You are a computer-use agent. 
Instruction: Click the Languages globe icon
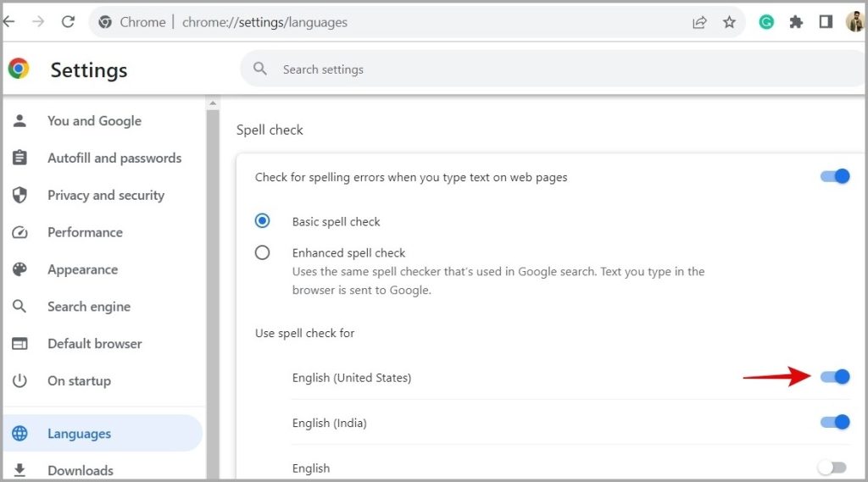(20, 434)
